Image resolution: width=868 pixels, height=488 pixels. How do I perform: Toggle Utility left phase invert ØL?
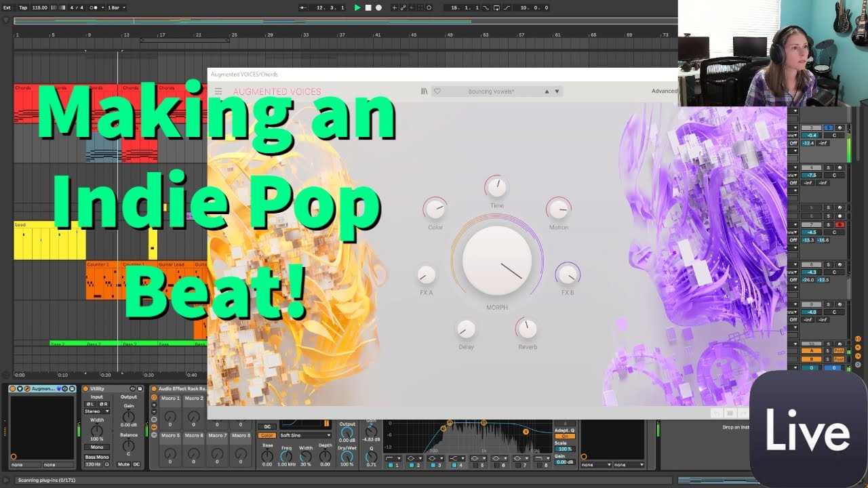click(89, 404)
